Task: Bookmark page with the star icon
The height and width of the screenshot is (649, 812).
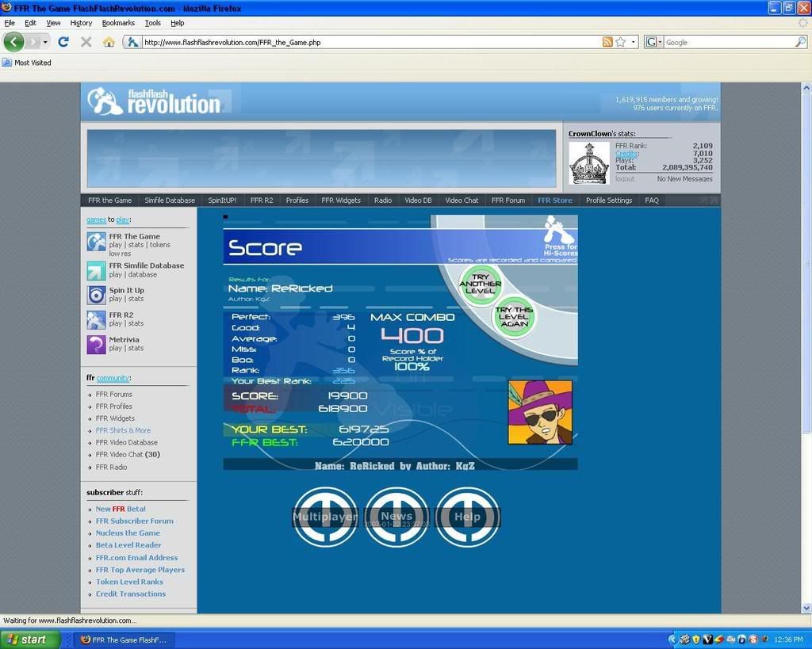Action: [621, 42]
